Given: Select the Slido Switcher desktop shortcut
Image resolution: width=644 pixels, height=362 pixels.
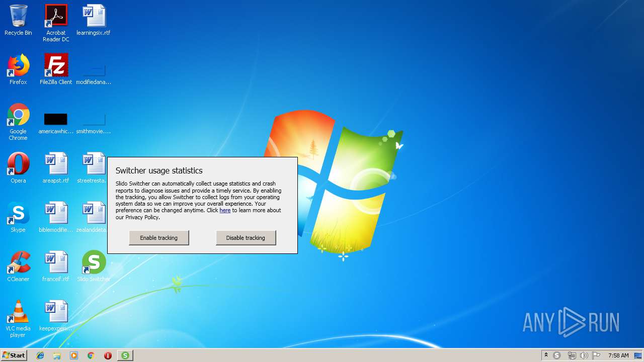Looking at the screenshot, I should [x=94, y=266].
